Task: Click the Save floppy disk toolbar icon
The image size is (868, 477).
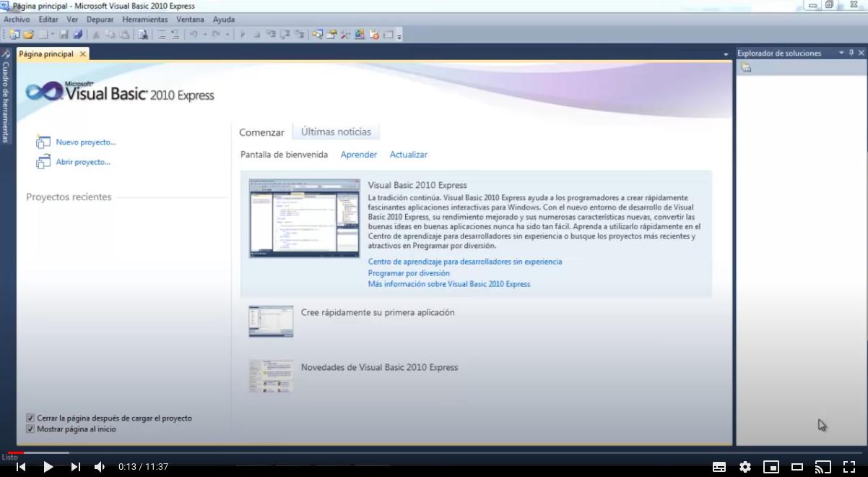Action: [x=64, y=34]
